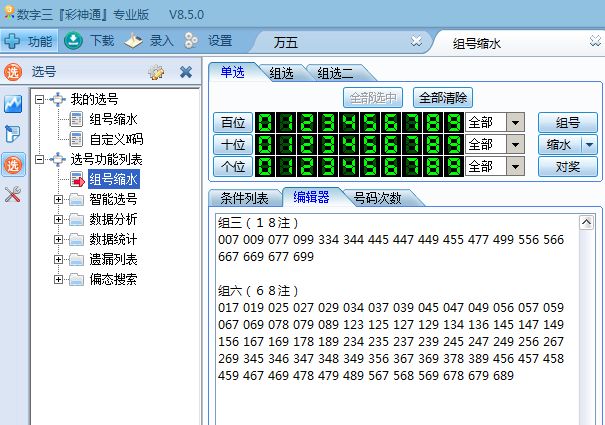Click the 数据分析 folder icon
Viewport: 605px width, 425px height.
[x=76, y=220]
